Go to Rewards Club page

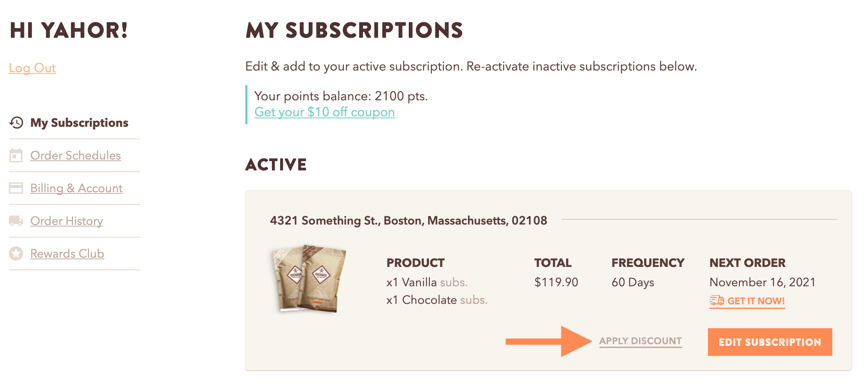pos(67,253)
